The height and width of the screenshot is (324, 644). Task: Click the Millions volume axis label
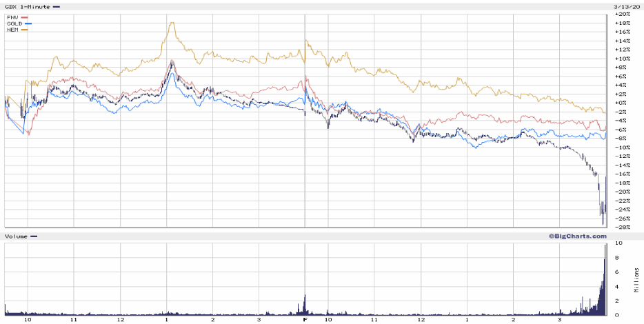point(636,279)
